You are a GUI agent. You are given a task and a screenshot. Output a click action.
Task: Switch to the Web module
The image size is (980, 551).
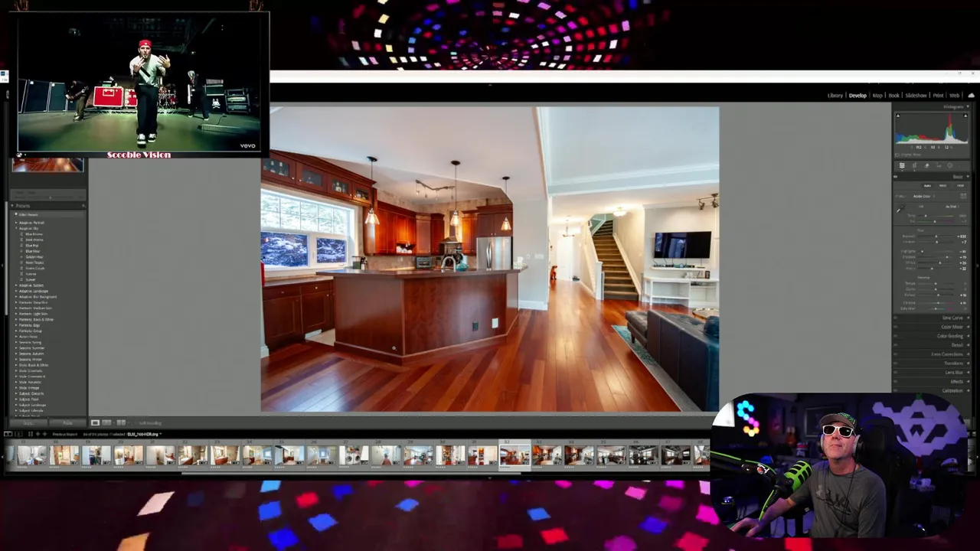pos(954,96)
